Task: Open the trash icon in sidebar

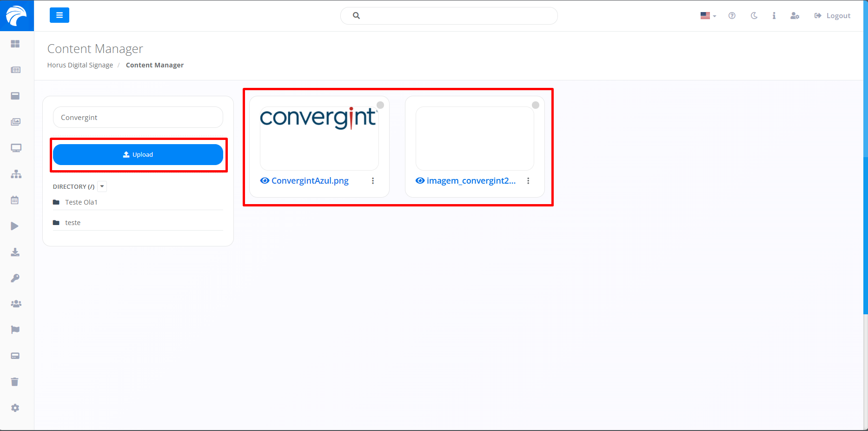Action: pos(15,382)
